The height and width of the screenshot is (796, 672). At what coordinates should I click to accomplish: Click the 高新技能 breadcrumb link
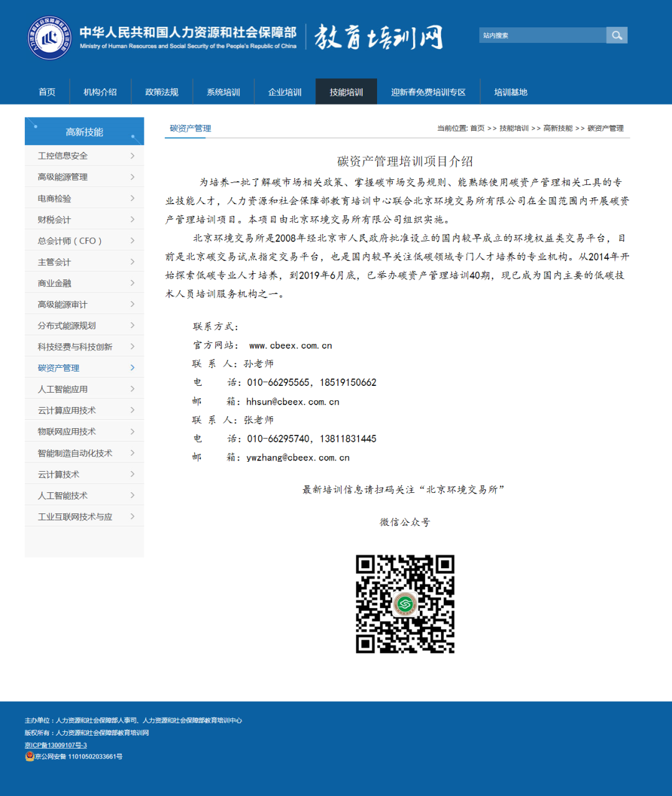pos(559,128)
